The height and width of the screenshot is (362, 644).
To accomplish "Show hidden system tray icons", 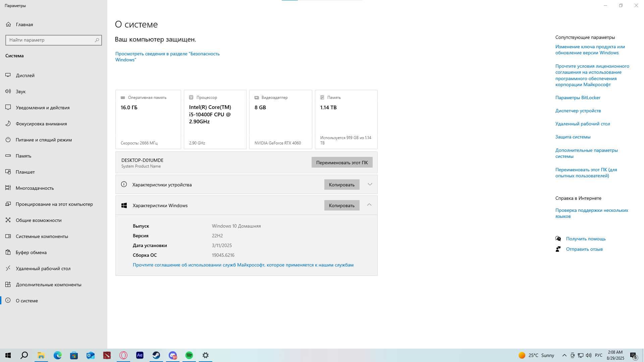I will [x=564, y=355].
